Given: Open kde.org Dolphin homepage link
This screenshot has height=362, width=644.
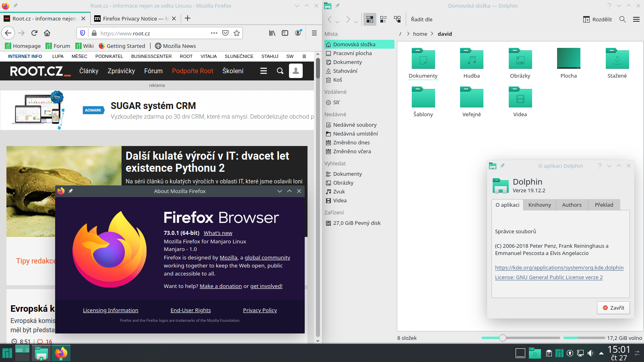Looking at the screenshot, I should click(x=559, y=267).
